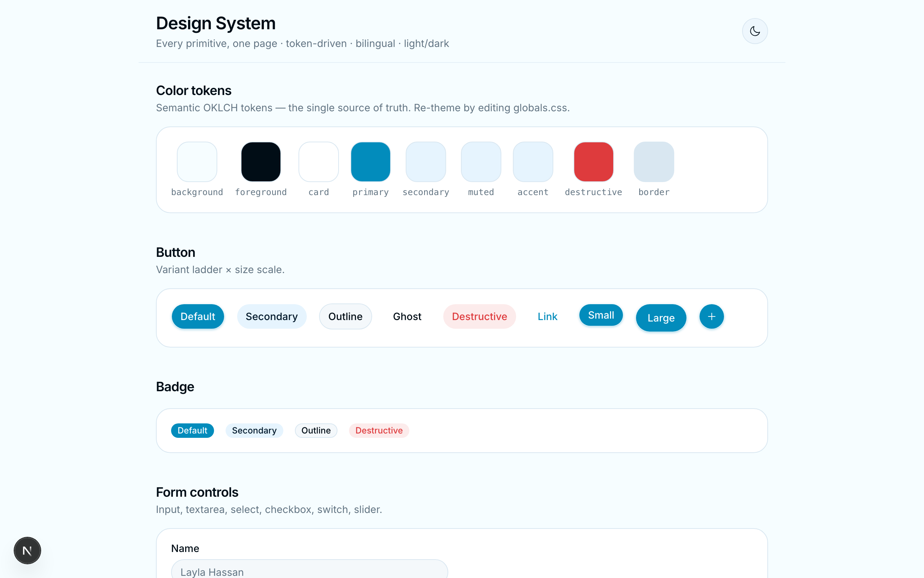This screenshot has width=924, height=578.
Task: Click the Secondary badge
Action: 254,431
